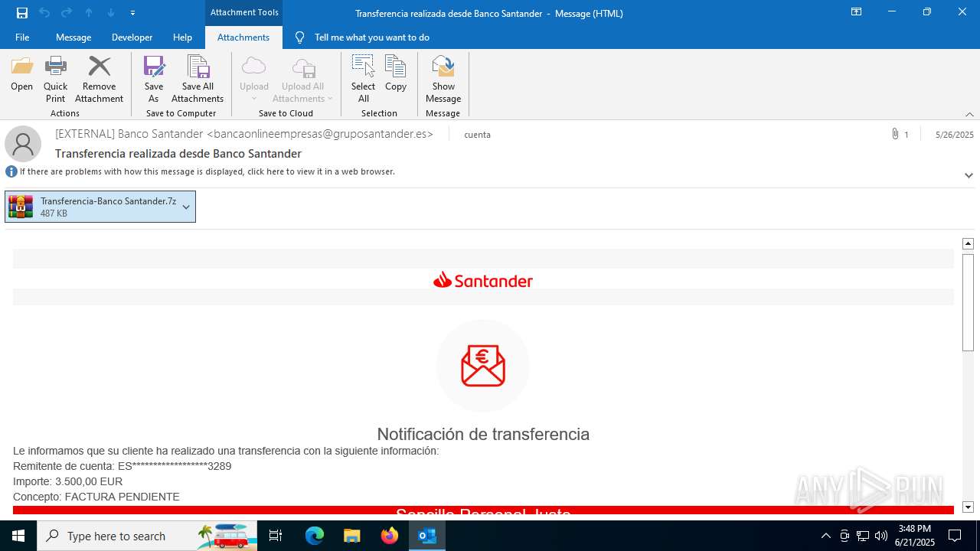Click the Attachment Tools contextual tab

coord(244,12)
